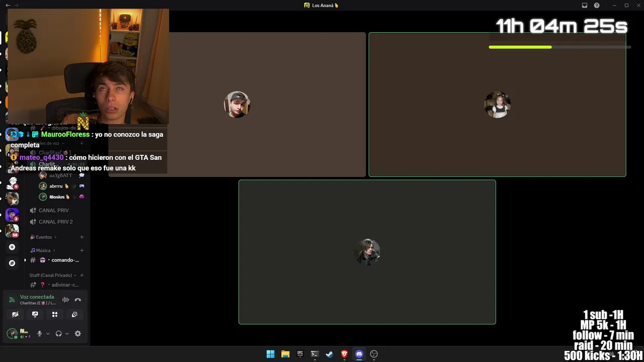Screen dimensions: 644x362
Task: Open the Discover servers compass
Action: tap(12, 263)
